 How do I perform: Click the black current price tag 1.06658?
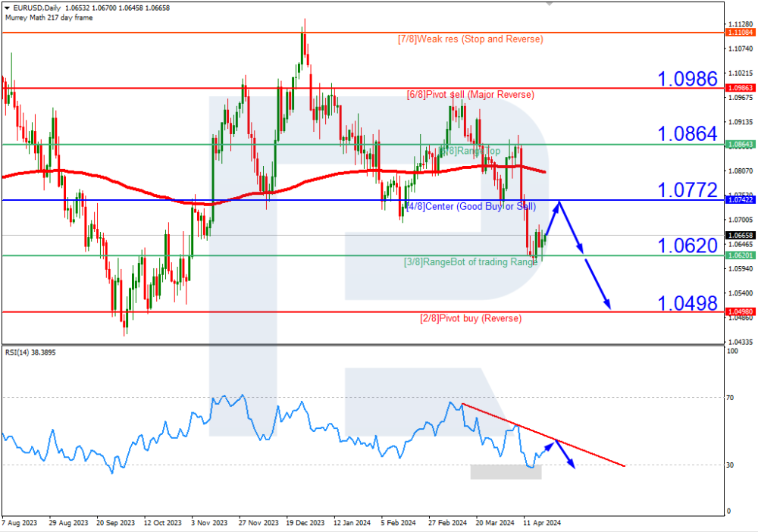740,236
